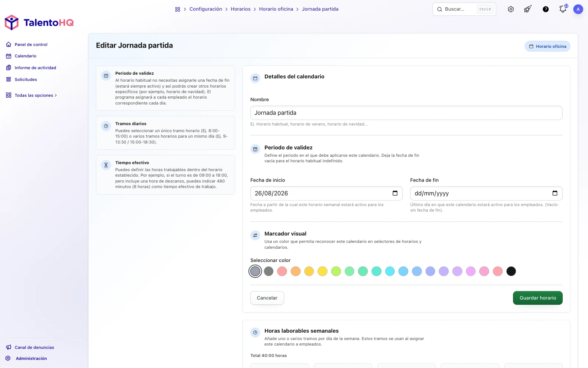Click the Todas las opciones grid icon
This screenshot has width=588, height=368.
pos(8,95)
